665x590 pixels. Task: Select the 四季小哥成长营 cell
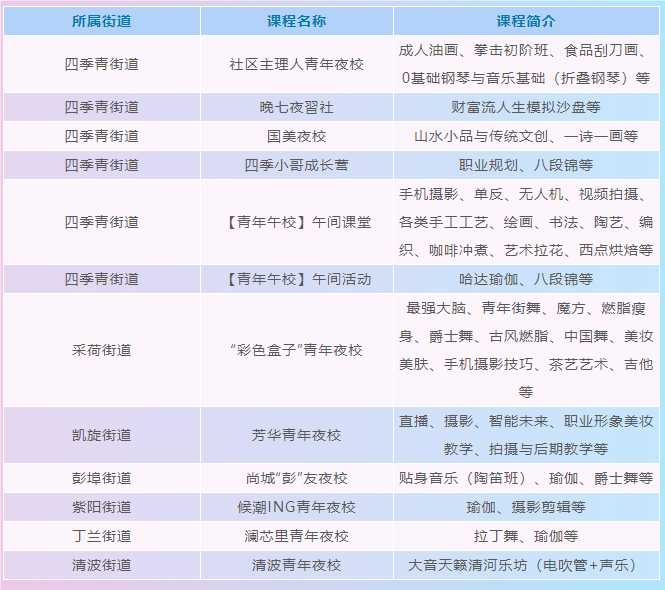coord(296,165)
